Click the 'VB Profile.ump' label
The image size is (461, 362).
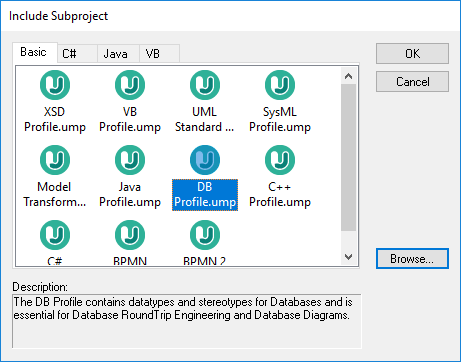(130, 119)
